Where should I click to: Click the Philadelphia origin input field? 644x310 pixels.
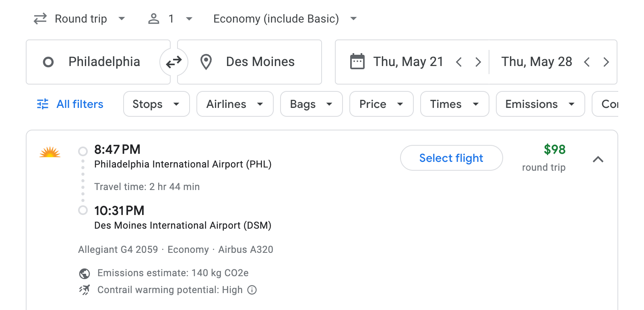point(104,62)
